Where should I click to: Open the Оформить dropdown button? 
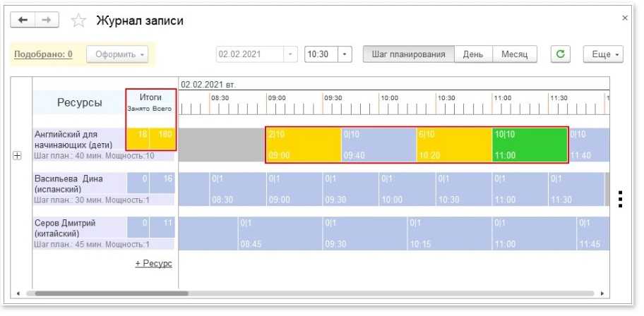(117, 54)
